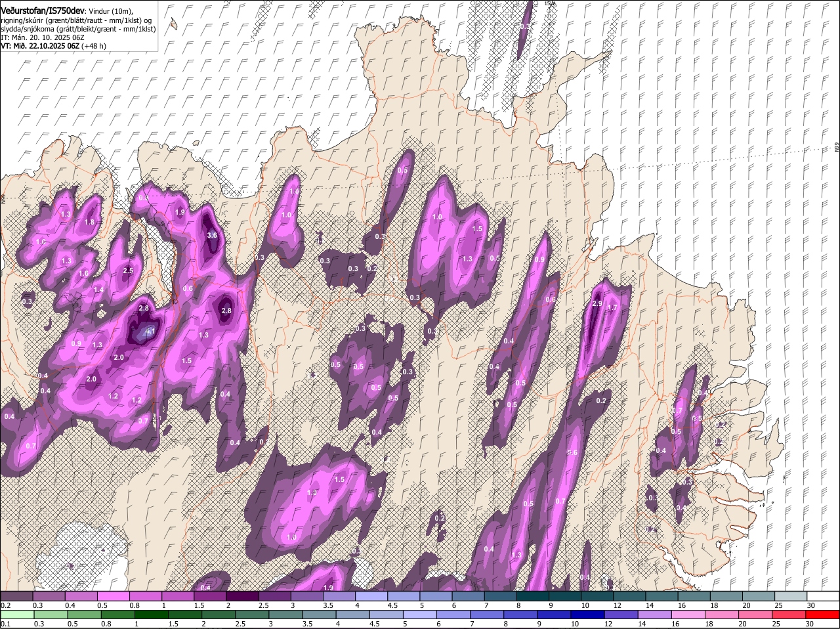The height and width of the screenshot is (629, 840).
Task: Click the light pink 16 swatch in rain legend
Action: [687, 615]
